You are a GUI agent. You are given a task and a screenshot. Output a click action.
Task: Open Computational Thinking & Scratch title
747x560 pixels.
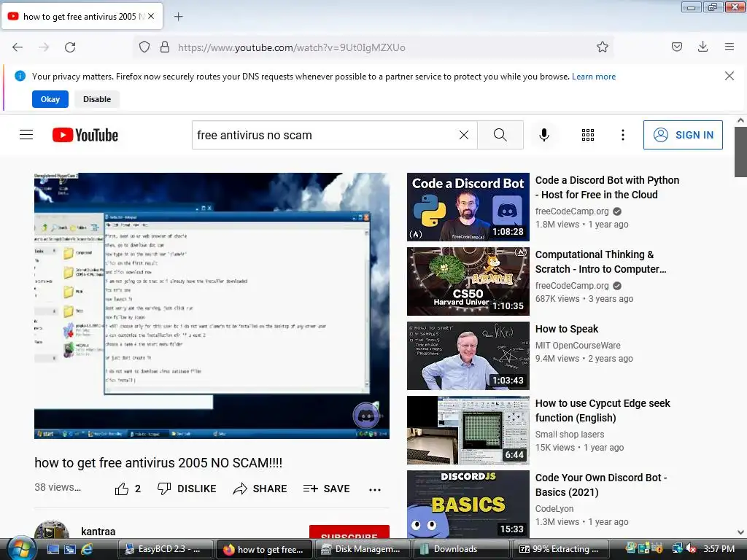point(601,262)
